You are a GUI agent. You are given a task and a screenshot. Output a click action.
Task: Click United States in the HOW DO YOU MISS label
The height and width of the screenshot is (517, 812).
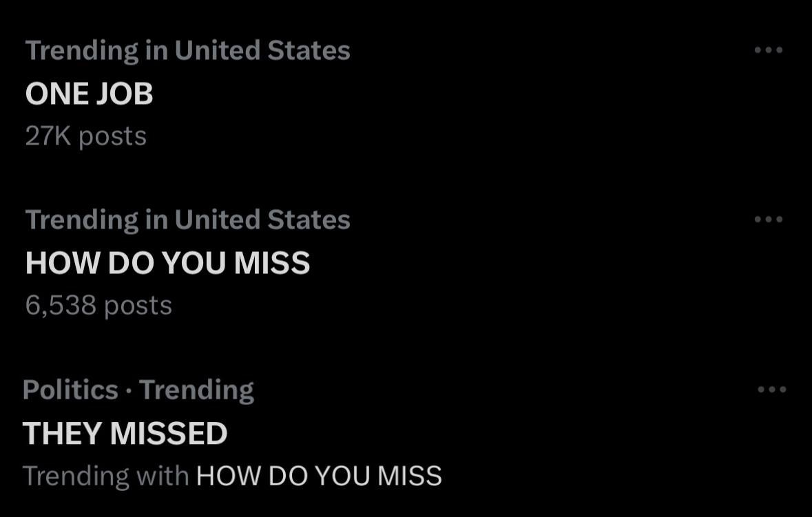[262, 220]
